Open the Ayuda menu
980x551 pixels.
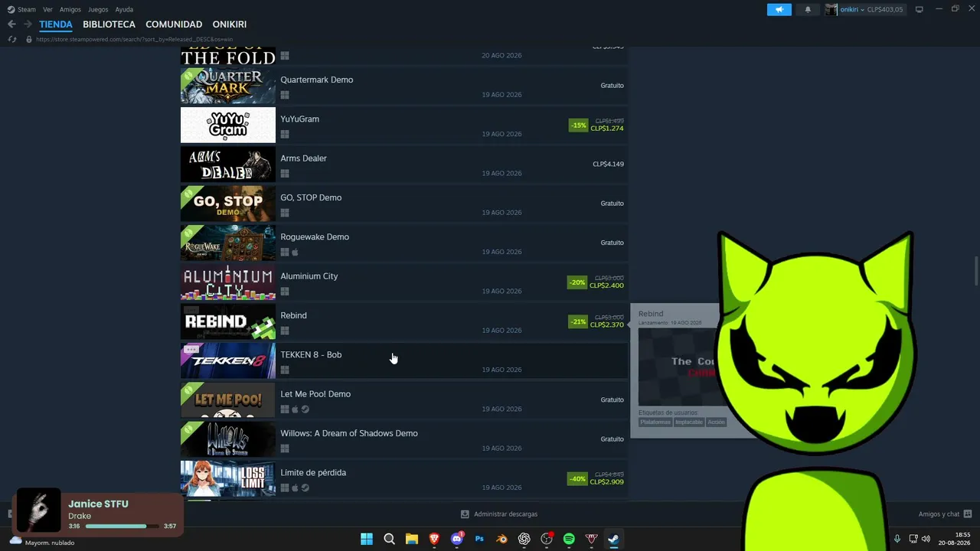coord(124,9)
